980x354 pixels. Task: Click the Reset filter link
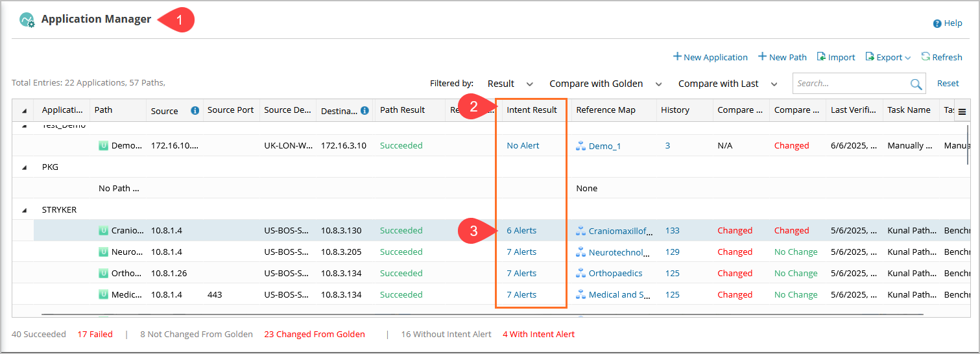click(948, 84)
